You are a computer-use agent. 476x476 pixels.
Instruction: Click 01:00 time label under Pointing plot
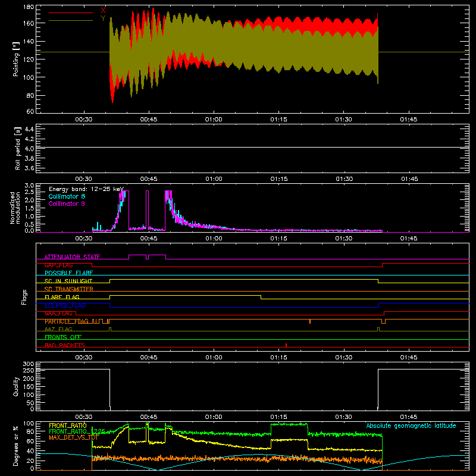pos(214,120)
